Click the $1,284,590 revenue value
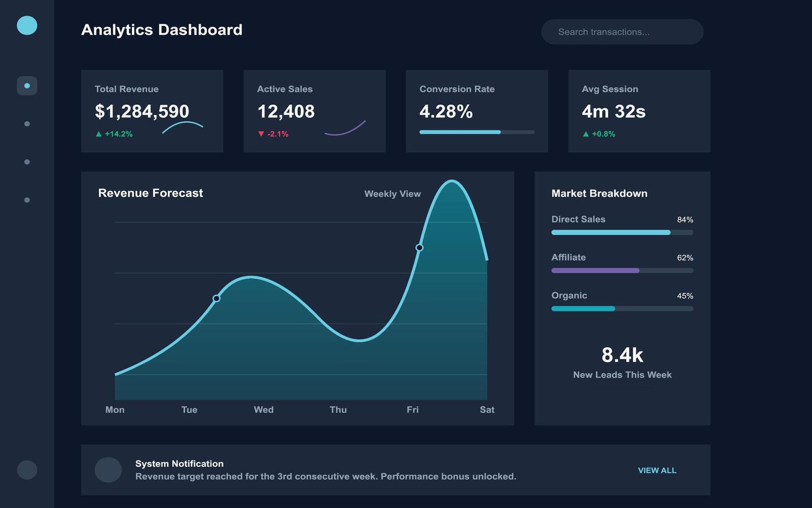 coord(142,111)
